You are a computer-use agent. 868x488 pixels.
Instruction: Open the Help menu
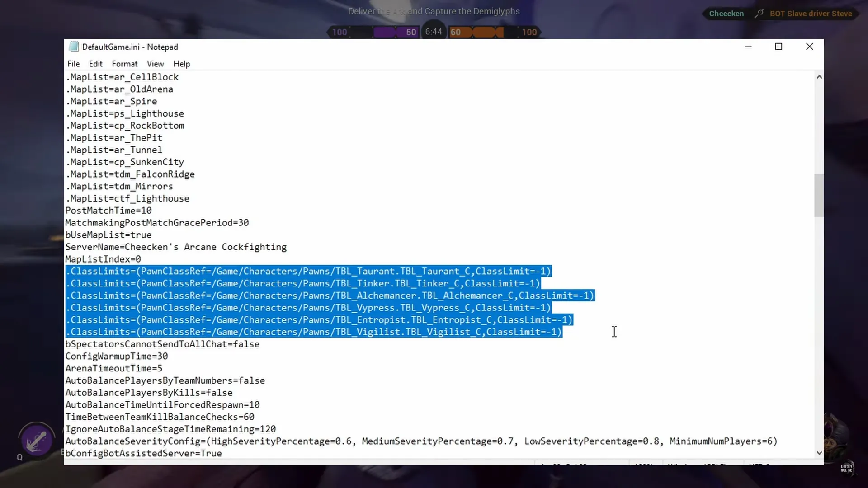point(181,64)
